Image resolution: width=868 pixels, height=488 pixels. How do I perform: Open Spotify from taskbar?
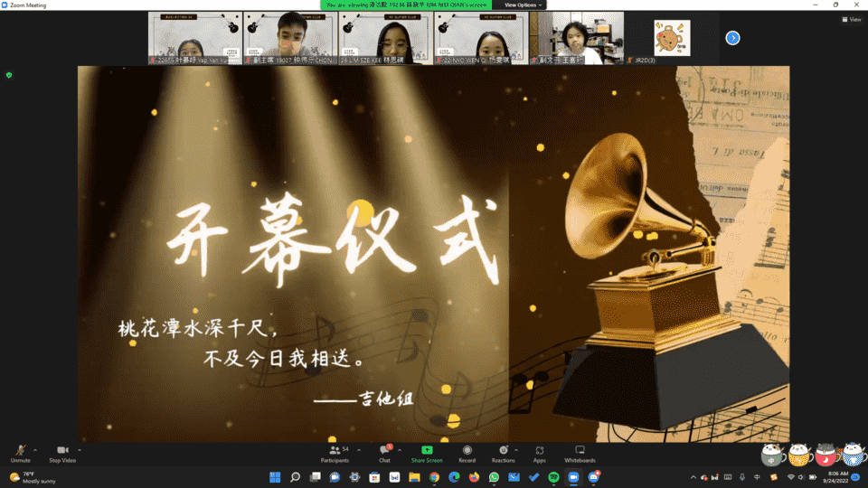[x=553, y=477]
